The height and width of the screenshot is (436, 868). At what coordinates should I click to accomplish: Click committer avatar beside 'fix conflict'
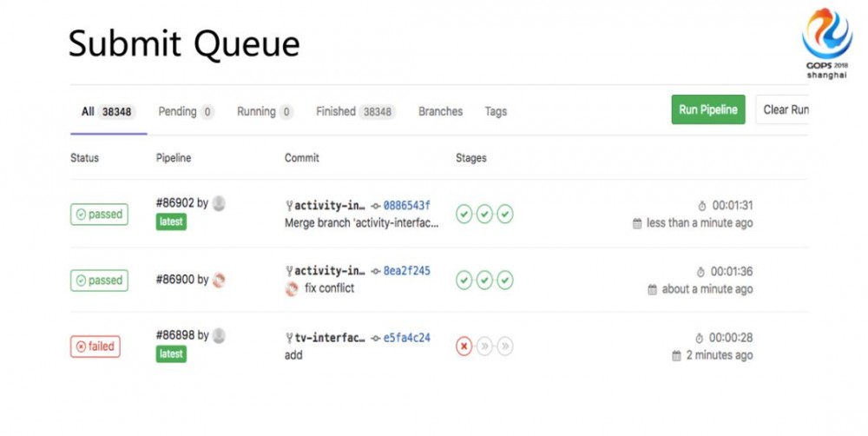[292, 288]
